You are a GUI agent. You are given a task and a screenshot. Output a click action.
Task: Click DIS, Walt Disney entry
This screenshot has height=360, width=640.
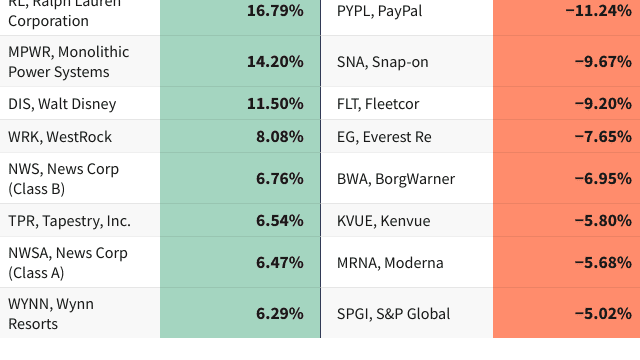[62, 104]
